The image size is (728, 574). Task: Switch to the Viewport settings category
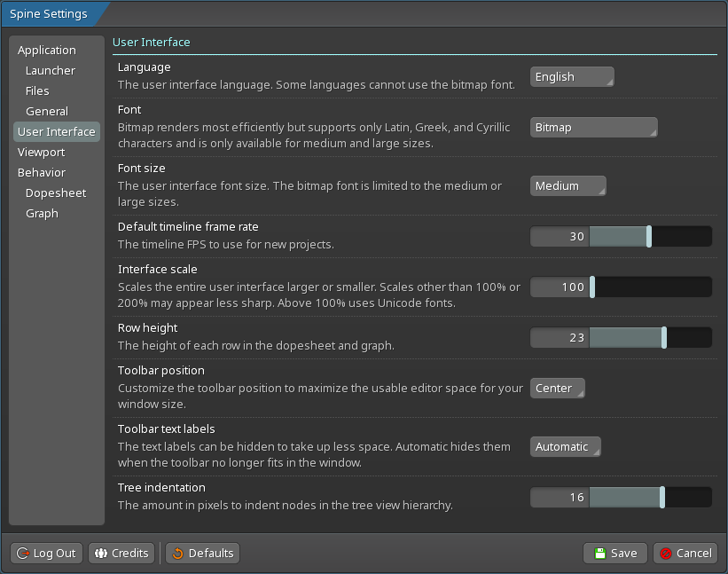pos(42,153)
